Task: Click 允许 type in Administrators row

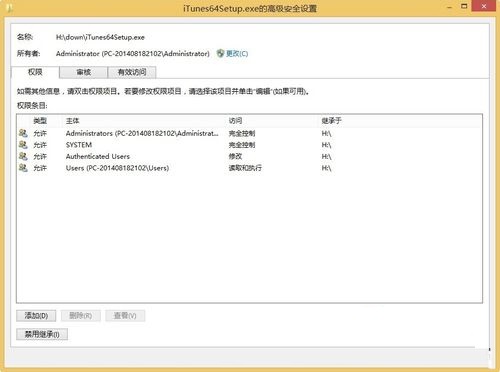Action: pos(40,133)
